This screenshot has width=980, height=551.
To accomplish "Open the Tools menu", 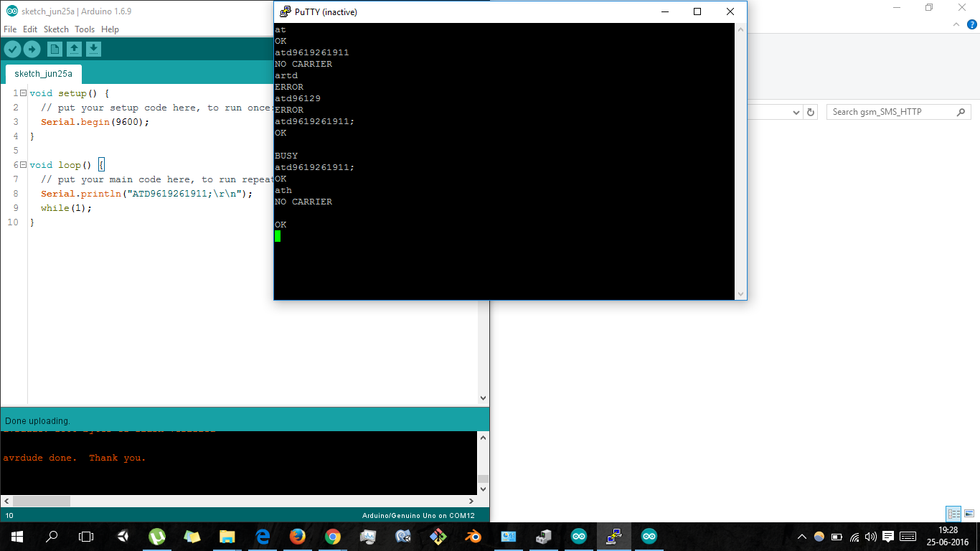I will pos(85,29).
